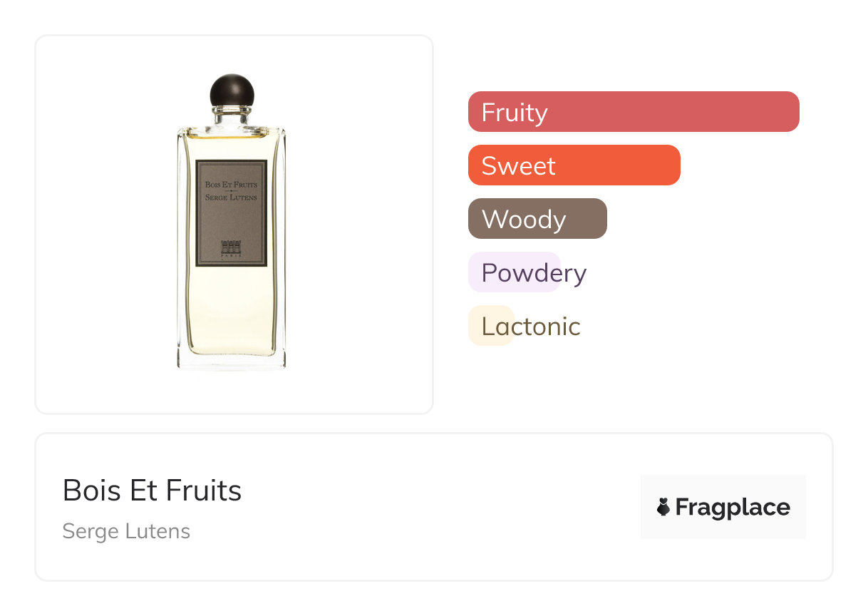Select the Woody accord bar
This screenshot has height=616, width=868.
pyautogui.click(x=537, y=219)
